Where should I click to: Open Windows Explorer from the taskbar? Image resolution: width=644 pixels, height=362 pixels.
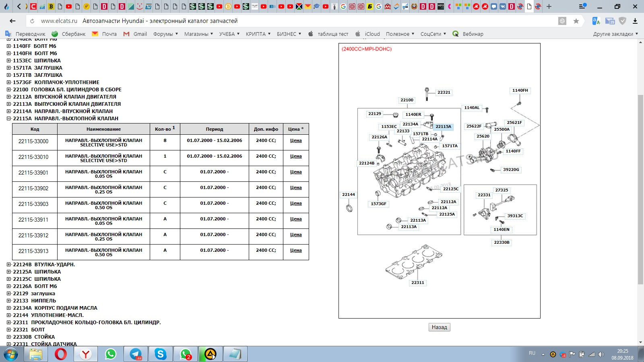(36, 354)
